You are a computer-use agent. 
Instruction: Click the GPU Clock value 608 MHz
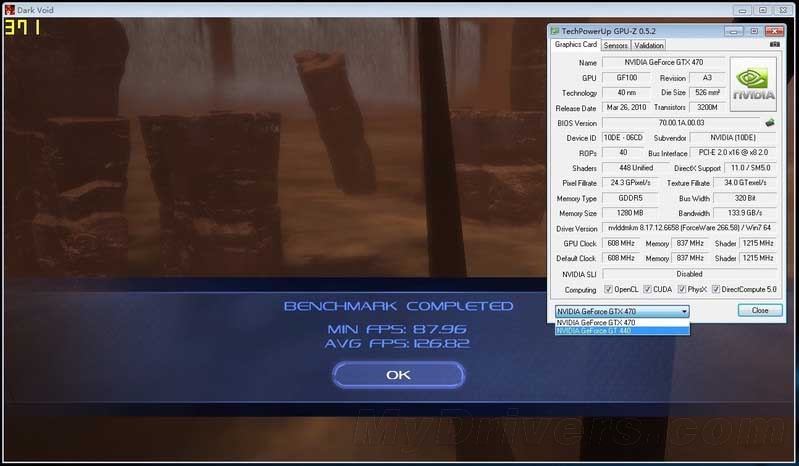[621, 243]
